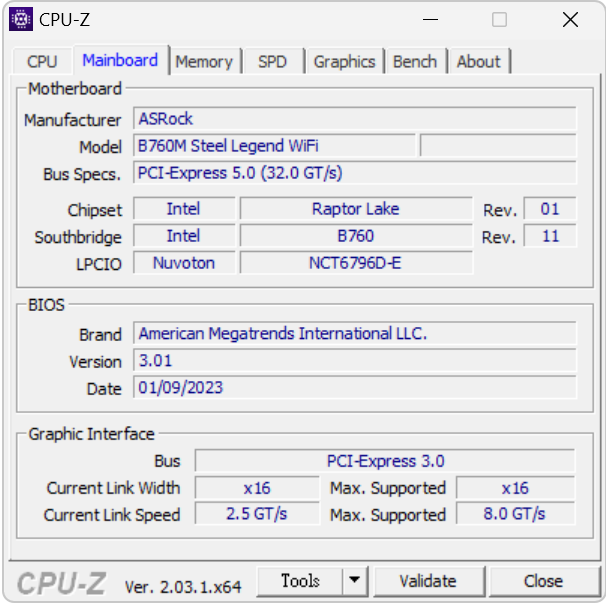Select the B760M Steel Legend WiFi model field
Screen dimensions: 606x603
274,146
